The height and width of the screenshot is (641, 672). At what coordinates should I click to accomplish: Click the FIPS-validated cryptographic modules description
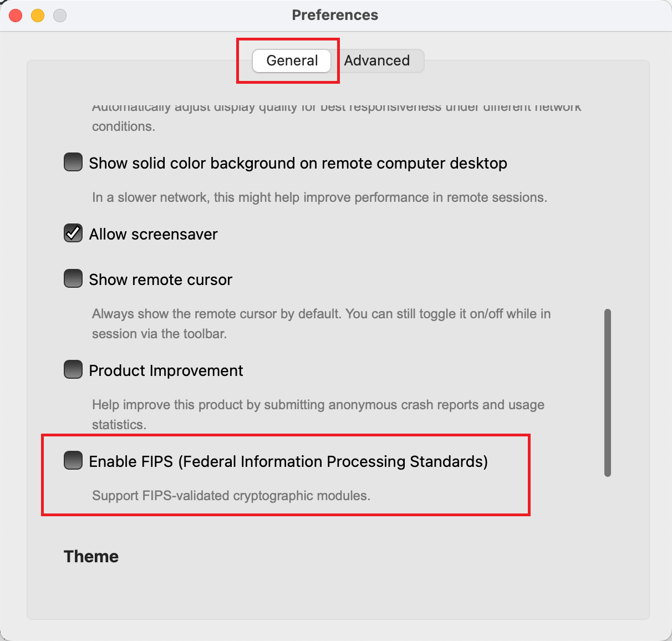[x=231, y=496]
